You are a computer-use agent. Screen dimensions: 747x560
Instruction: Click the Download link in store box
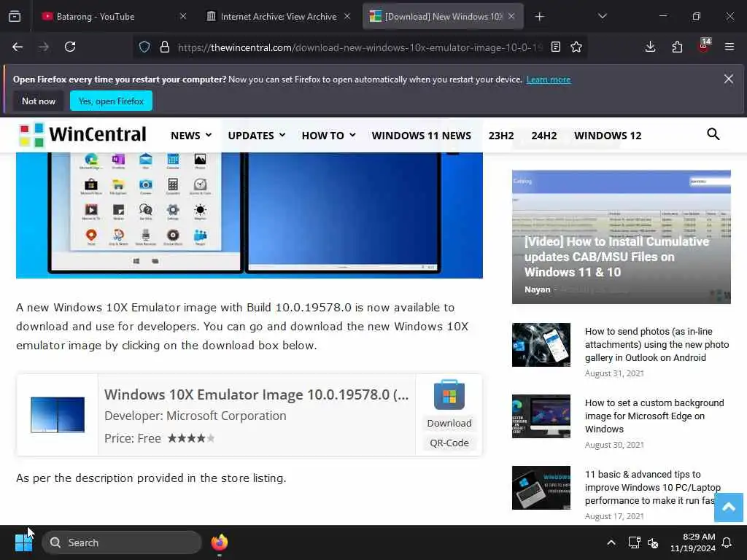click(x=449, y=424)
